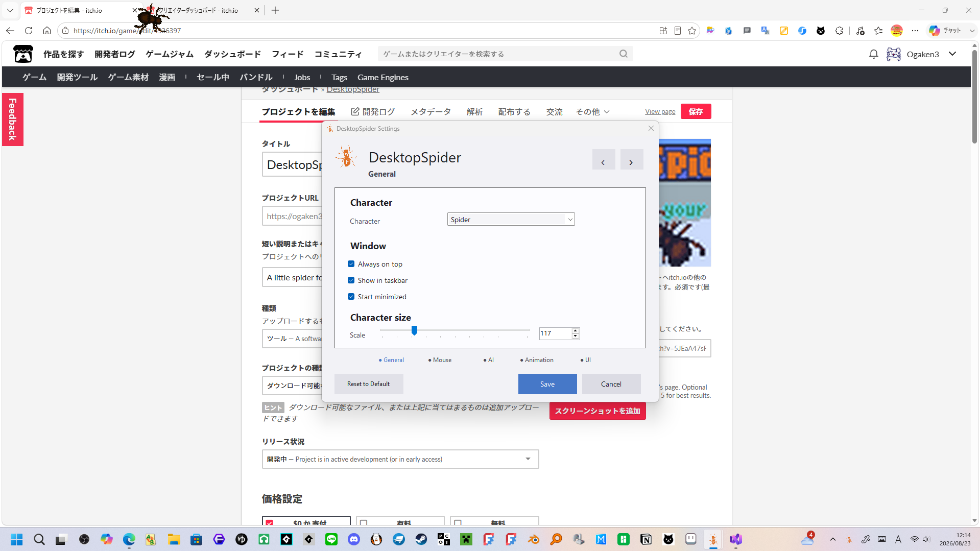Click the itch.io logo in the site header

pyautogui.click(x=23, y=54)
